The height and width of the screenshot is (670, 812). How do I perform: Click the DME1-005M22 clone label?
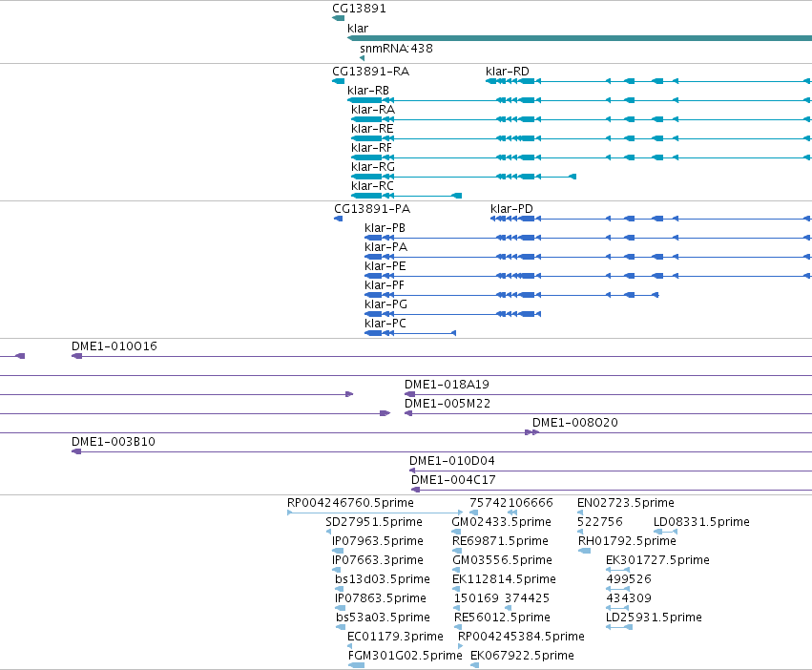(x=447, y=404)
